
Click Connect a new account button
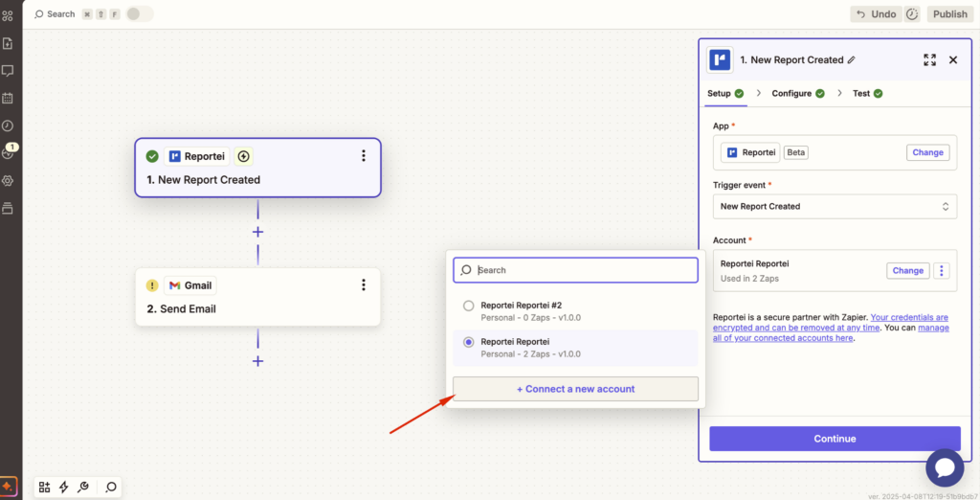(x=575, y=389)
